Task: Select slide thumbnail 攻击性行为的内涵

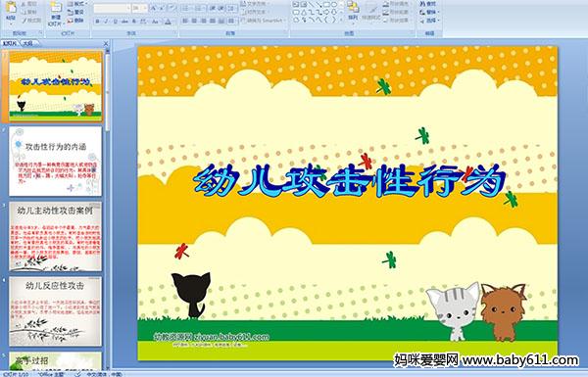Action: click(x=55, y=162)
